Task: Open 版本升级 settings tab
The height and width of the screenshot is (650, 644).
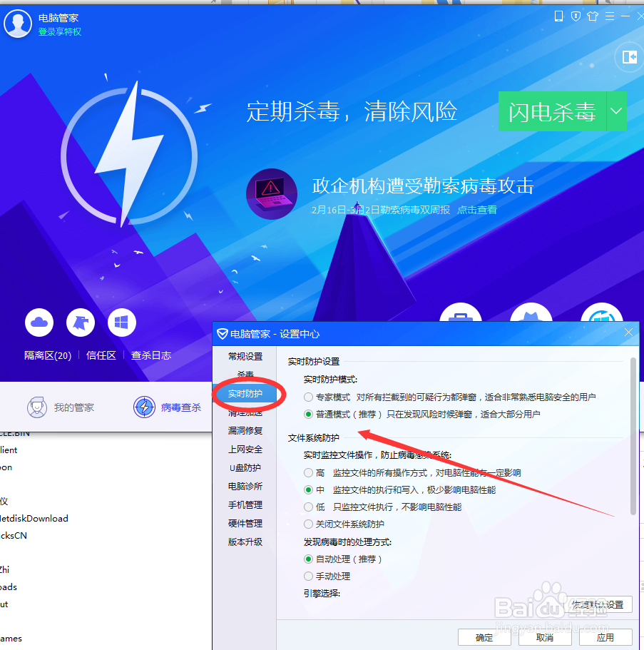Action: tap(245, 542)
